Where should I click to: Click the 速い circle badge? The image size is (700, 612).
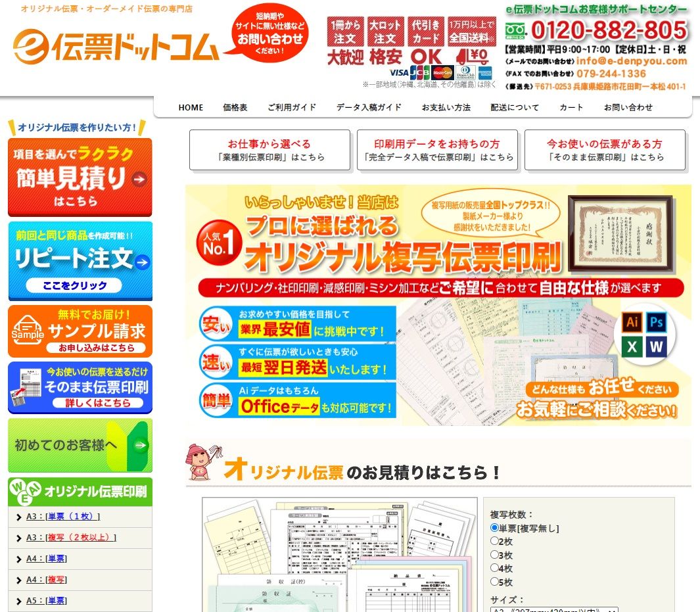pyautogui.click(x=216, y=362)
